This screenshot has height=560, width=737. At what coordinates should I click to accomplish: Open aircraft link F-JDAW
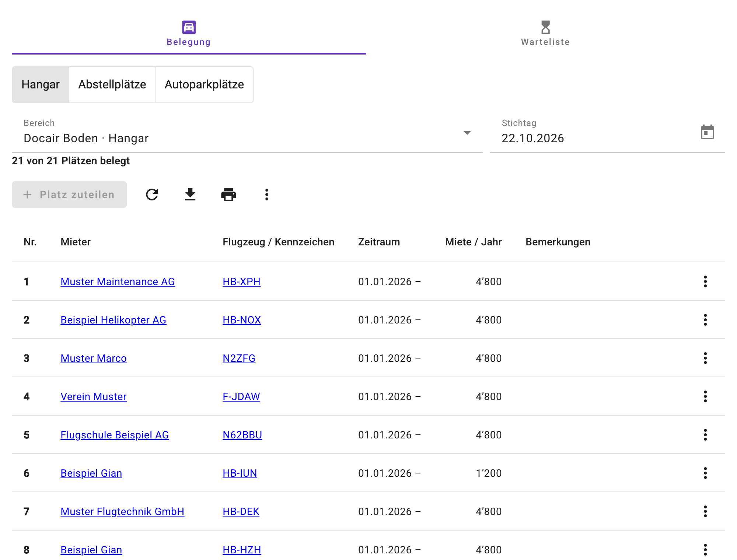click(241, 396)
